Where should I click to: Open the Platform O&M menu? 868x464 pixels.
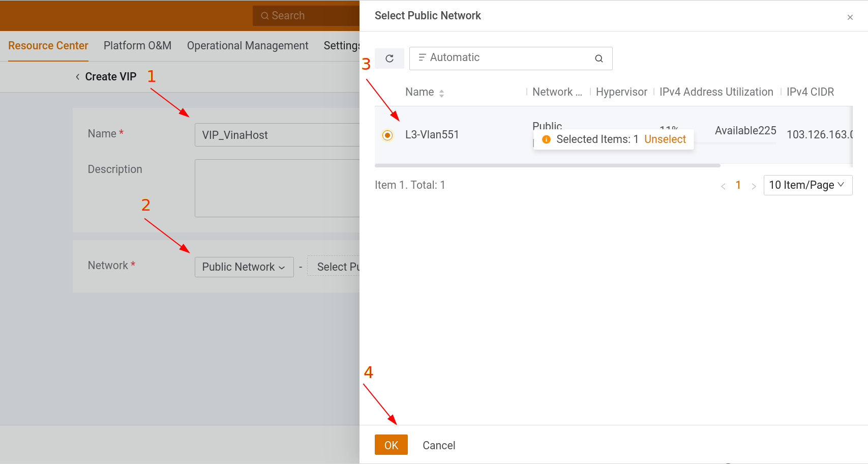(137, 46)
